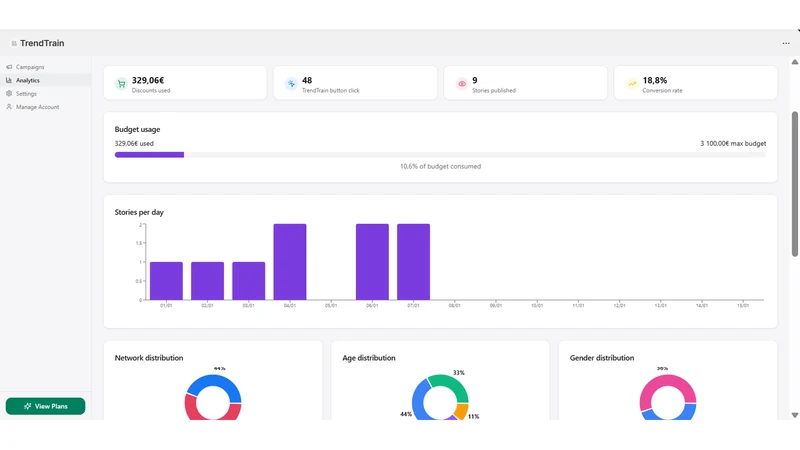The width and height of the screenshot is (800, 450).
Task: Open the three-dot more options menu
Action: (786, 43)
